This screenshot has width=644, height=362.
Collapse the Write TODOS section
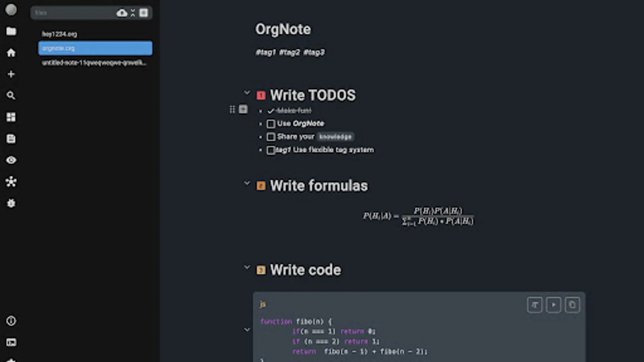pyautogui.click(x=247, y=92)
